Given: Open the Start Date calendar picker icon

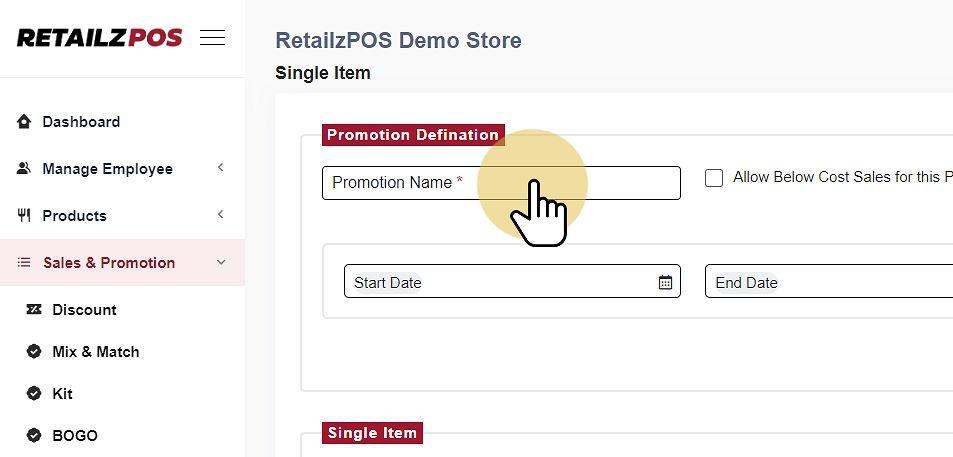Looking at the screenshot, I should [x=665, y=283].
